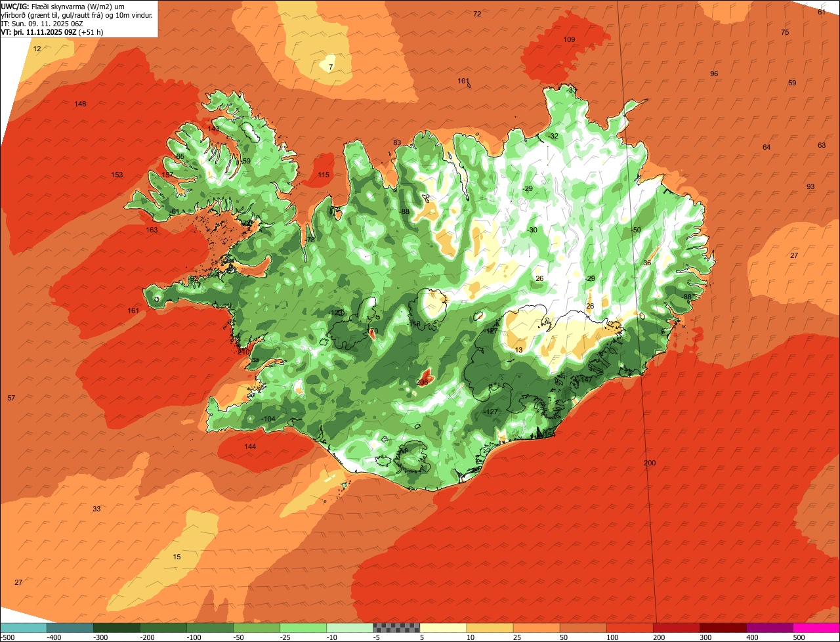
Task: Click the map value "101" north of Iceland
Action: click(463, 81)
